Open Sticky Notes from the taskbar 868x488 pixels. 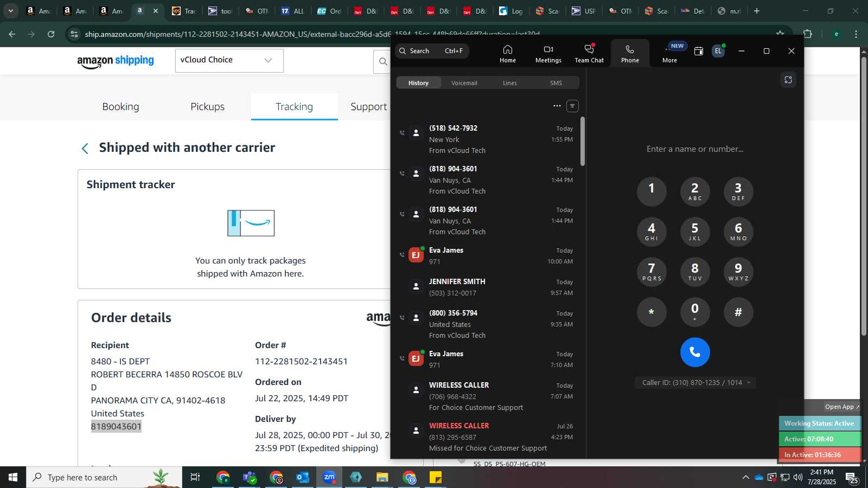point(436,477)
